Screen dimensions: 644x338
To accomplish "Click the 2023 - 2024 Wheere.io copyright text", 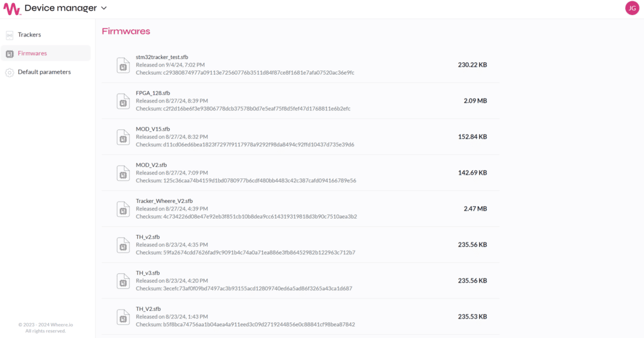I will pos(45,324).
